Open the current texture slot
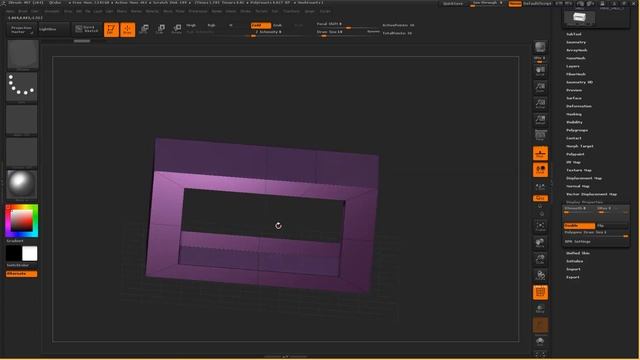The height and width of the screenshot is (360, 640). 22,152
